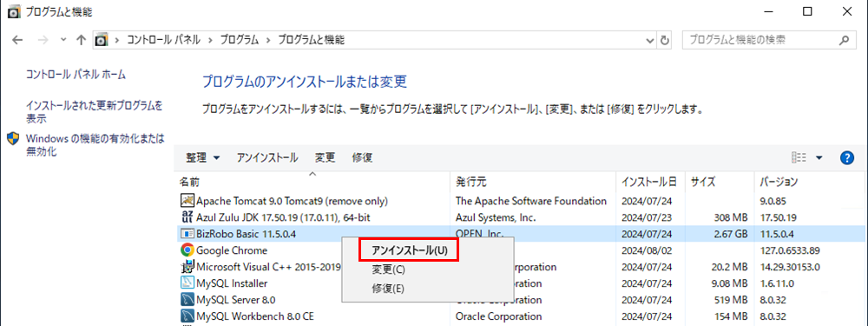Click the Microsoft Visual C++ program icon

(x=187, y=267)
